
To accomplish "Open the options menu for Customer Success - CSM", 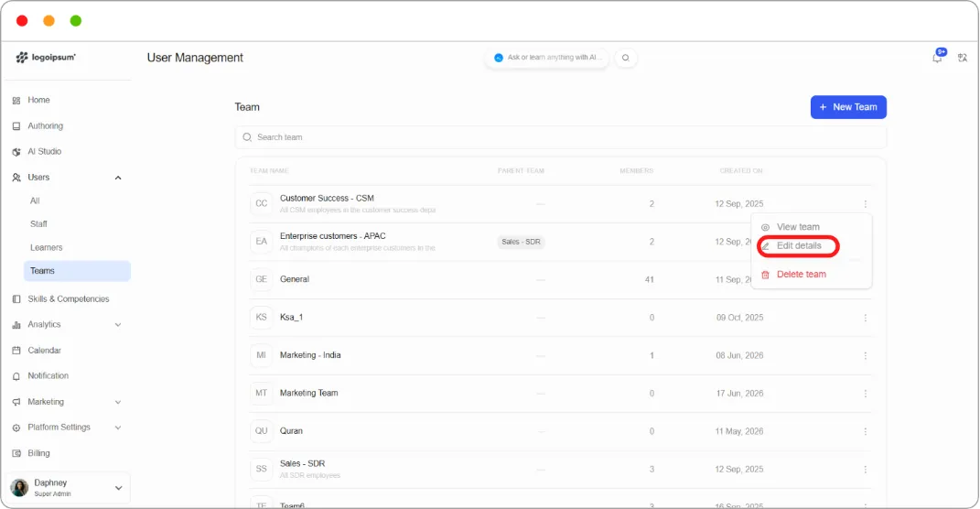I will point(865,204).
